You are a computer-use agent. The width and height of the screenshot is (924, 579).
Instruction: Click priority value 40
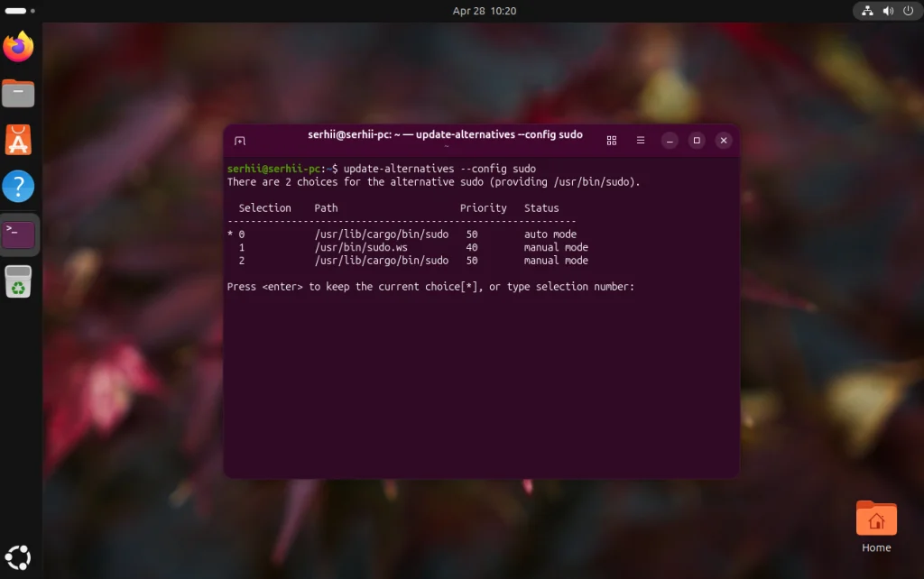(x=471, y=247)
